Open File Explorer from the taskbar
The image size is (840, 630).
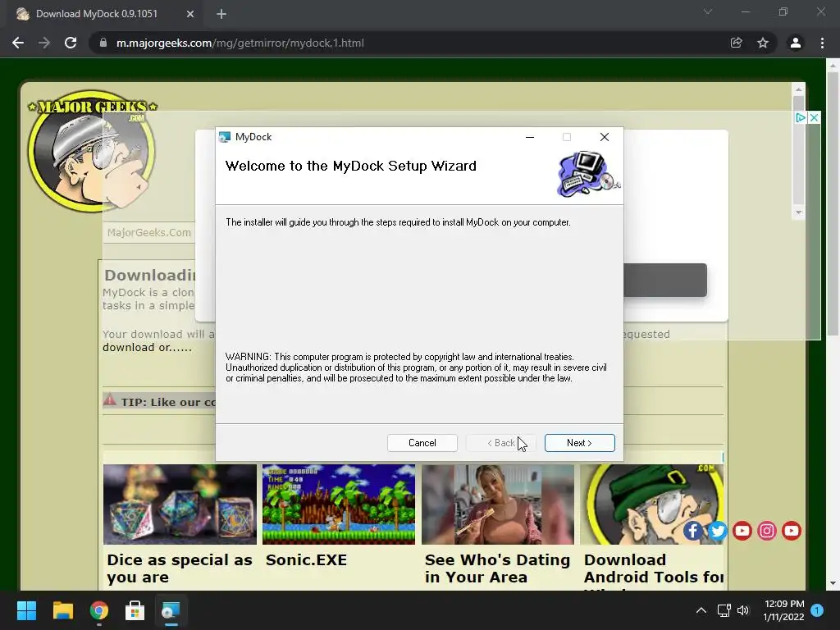[x=62, y=610]
